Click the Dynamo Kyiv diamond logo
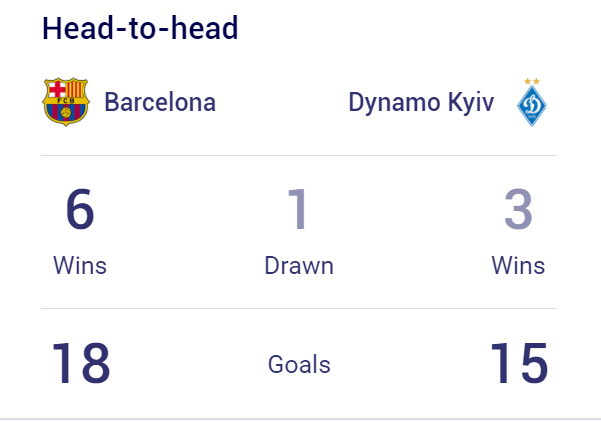The image size is (601, 422). 532,105
